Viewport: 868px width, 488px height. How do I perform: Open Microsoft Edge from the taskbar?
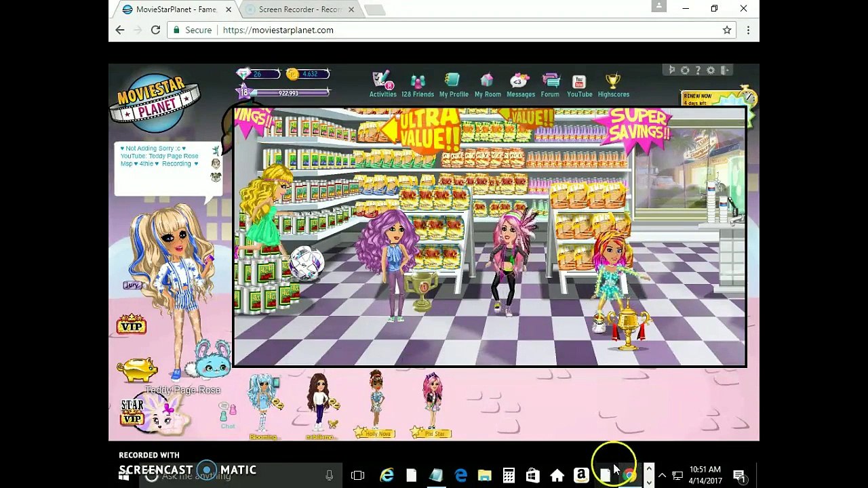pyautogui.click(x=460, y=476)
